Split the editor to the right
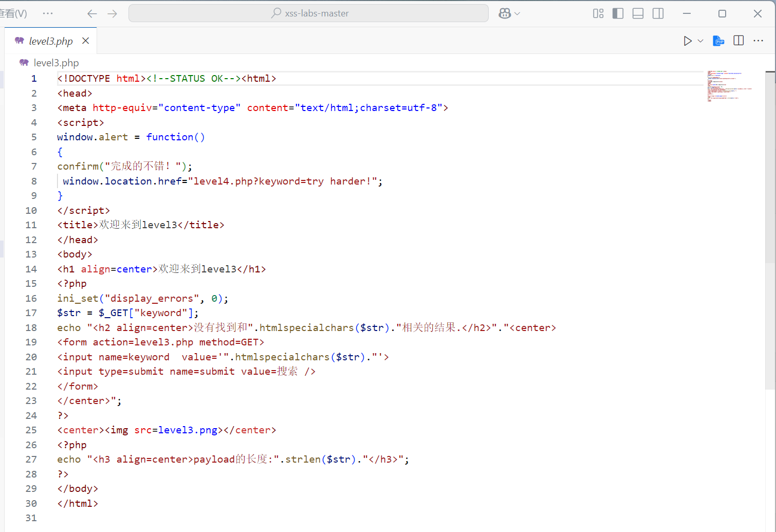 point(738,41)
